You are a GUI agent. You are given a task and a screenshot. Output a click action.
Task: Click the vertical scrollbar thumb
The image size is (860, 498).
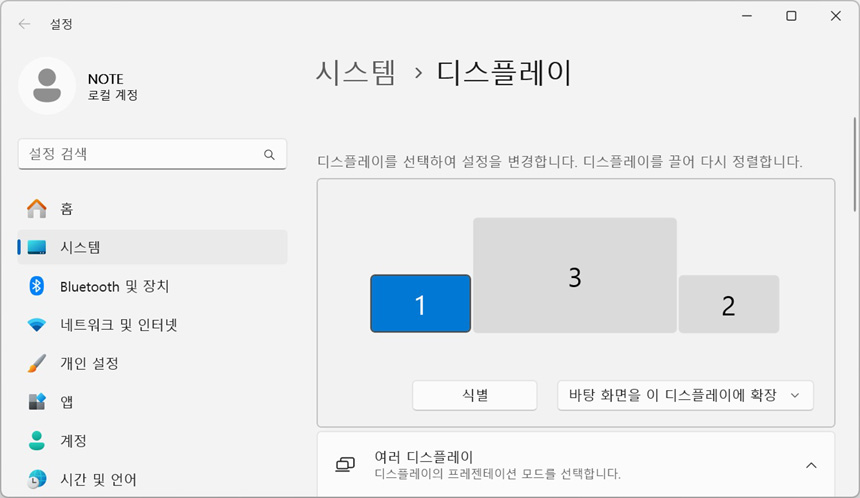[x=855, y=163]
